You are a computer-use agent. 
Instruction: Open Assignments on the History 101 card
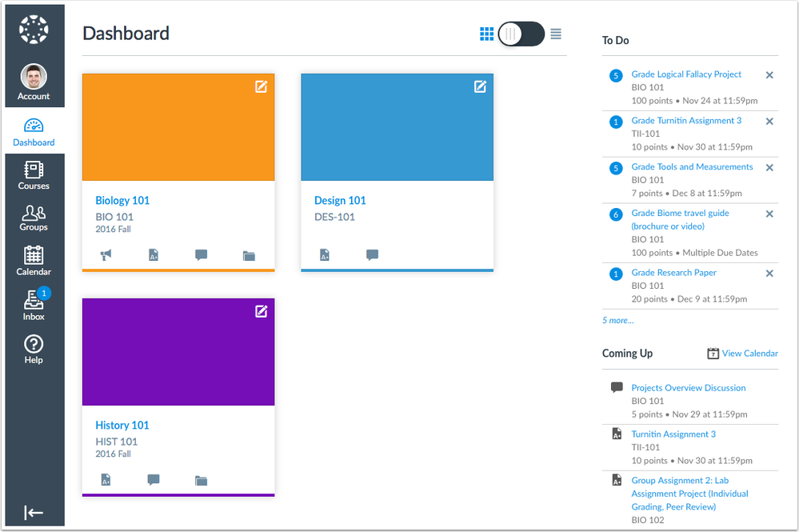[x=106, y=480]
